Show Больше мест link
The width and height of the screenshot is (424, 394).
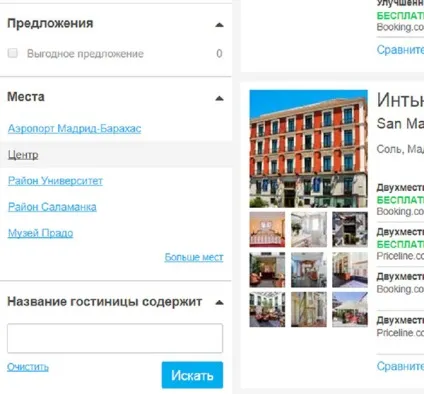(x=194, y=257)
